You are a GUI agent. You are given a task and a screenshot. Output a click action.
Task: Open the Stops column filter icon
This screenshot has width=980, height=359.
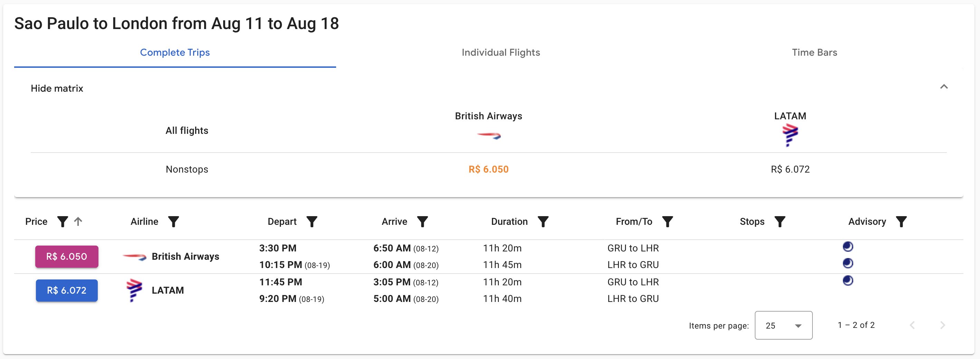(x=780, y=222)
